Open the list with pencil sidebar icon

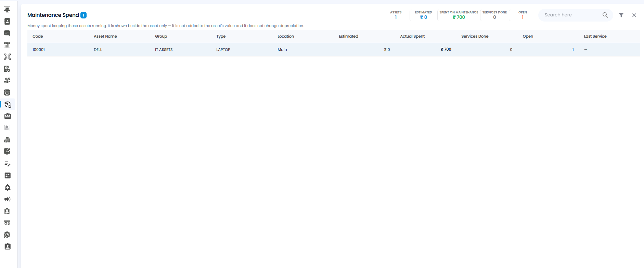click(7, 164)
